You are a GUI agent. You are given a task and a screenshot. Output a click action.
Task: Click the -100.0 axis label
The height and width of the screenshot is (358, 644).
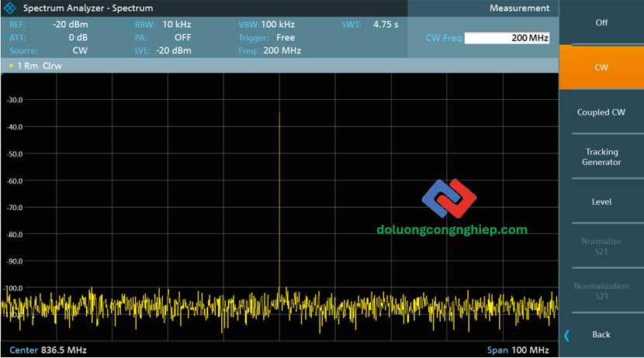tap(13, 288)
